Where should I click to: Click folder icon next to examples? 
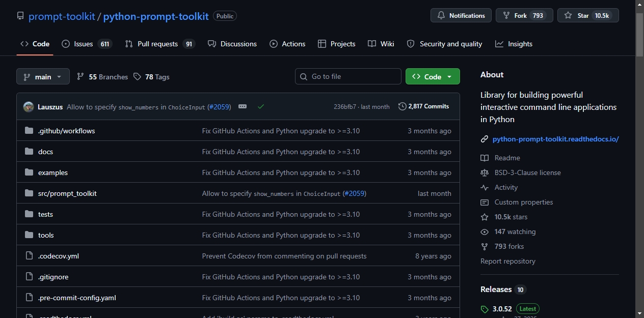click(29, 172)
